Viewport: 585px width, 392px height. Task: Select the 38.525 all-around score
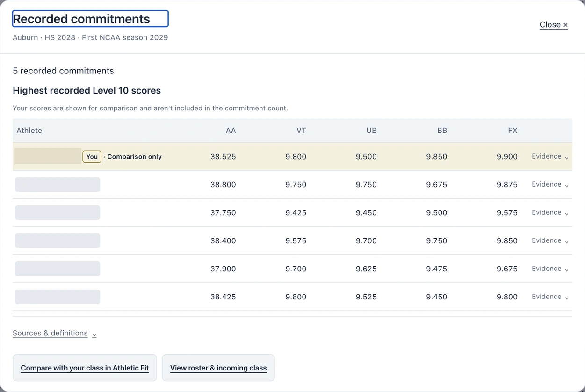click(223, 157)
